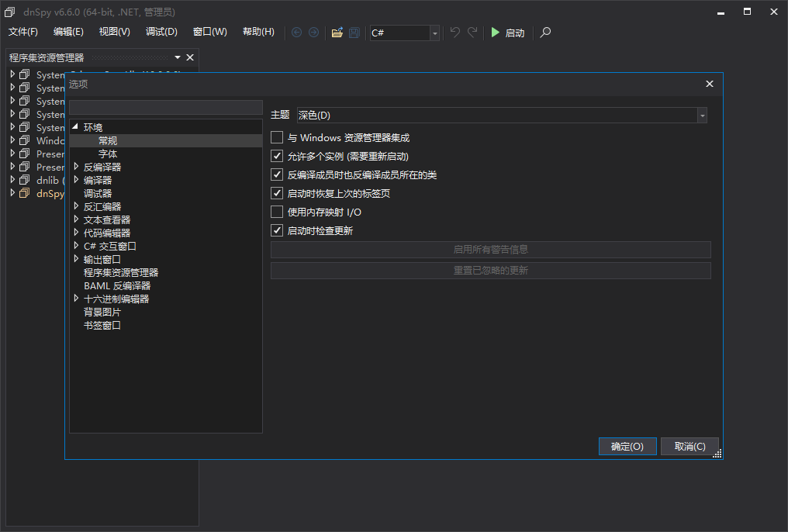Select 背景图片 in options tree

click(x=102, y=312)
